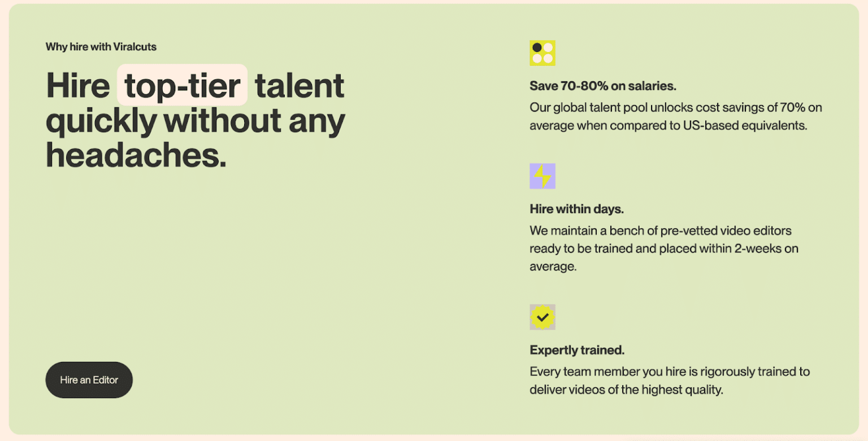Click the checkmark badge icon
The width and height of the screenshot is (868, 441).
[x=542, y=317]
